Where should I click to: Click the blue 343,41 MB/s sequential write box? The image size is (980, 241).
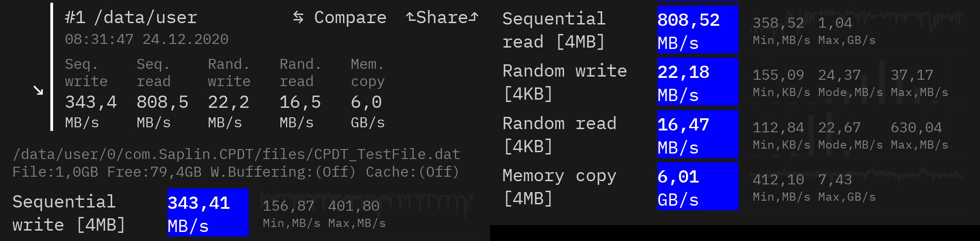[207, 212]
